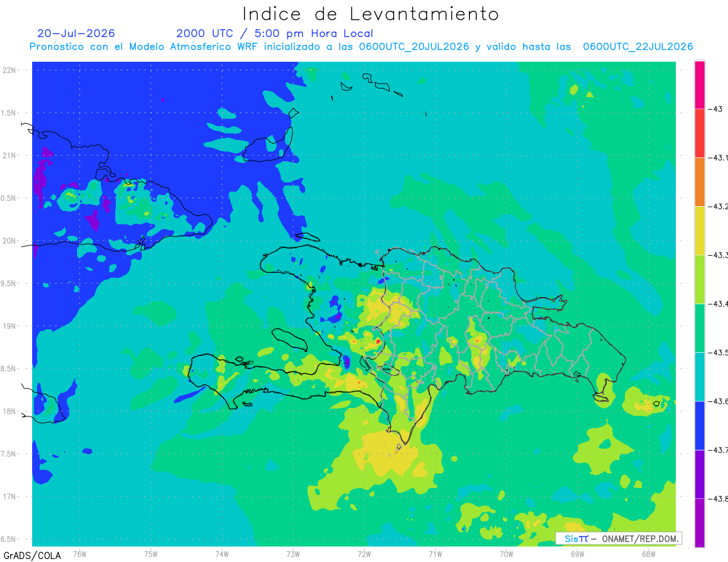Choose the blue swatch in the color bar
The image size is (728, 562).
point(699,426)
